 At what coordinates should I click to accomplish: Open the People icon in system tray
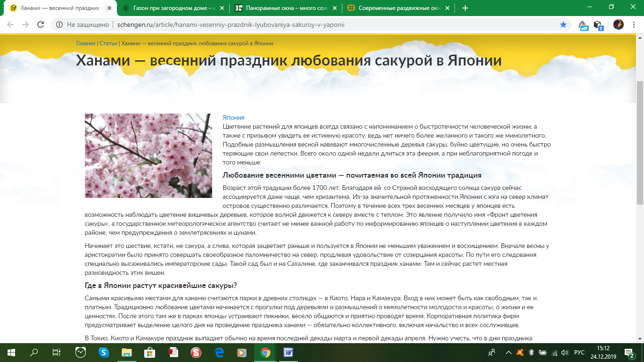492,352
